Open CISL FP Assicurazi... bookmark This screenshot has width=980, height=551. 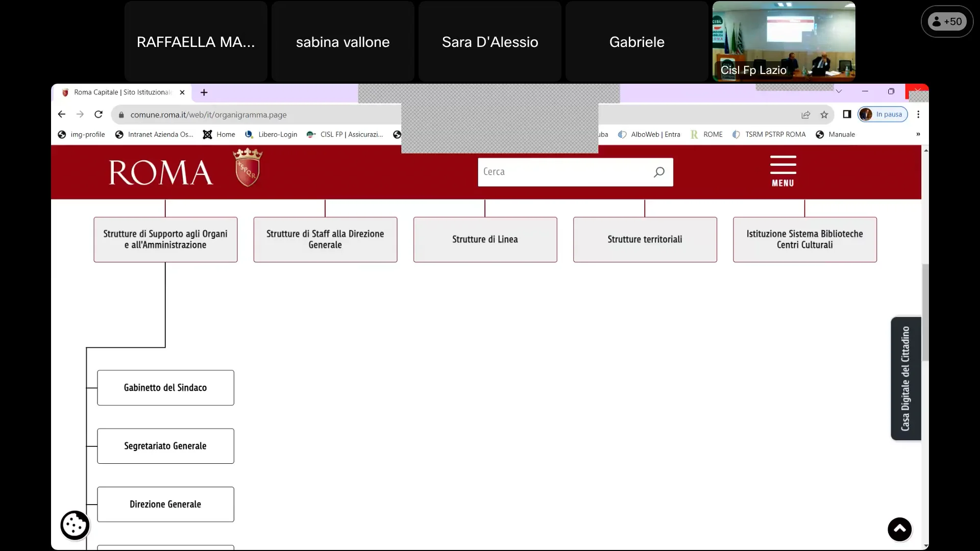click(x=345, y=135)
